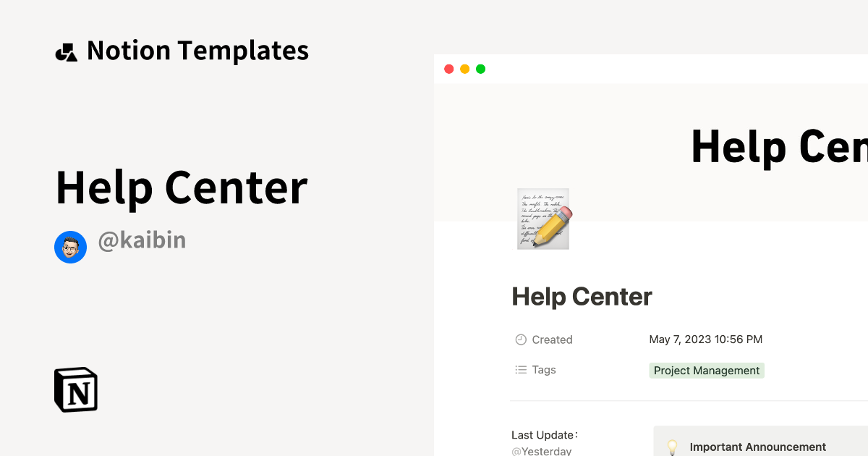This screenshot has height=456, width=868.
Task: Click the Important Announcement callout text
Action: [x=757, y=447]
